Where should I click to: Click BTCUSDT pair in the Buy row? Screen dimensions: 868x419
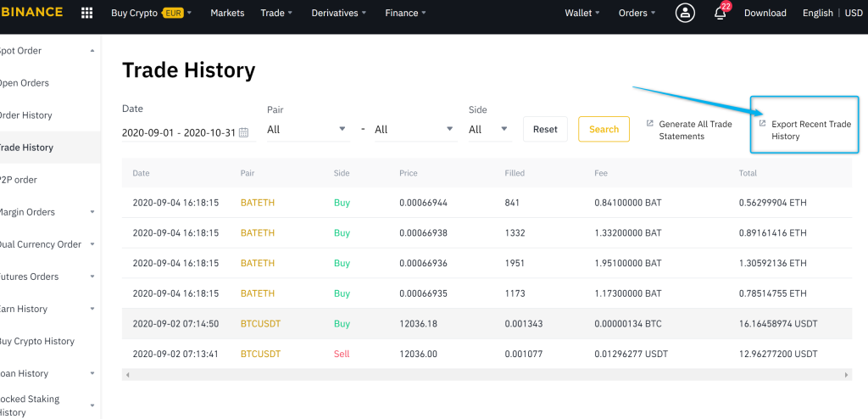click(x=260, y=324)
